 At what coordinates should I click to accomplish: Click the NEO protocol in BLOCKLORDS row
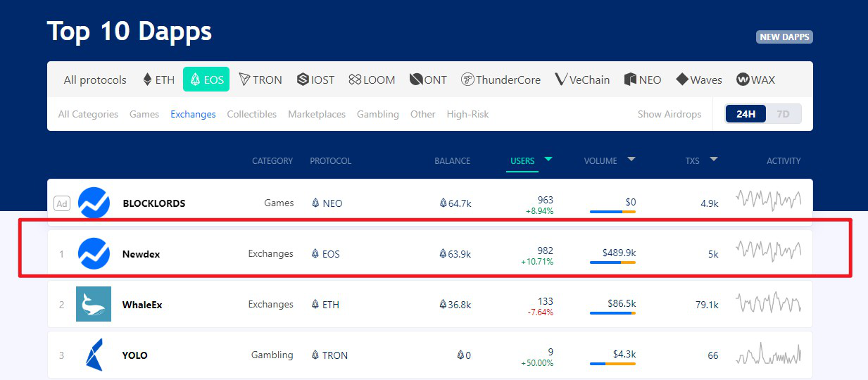coord(327,203)
